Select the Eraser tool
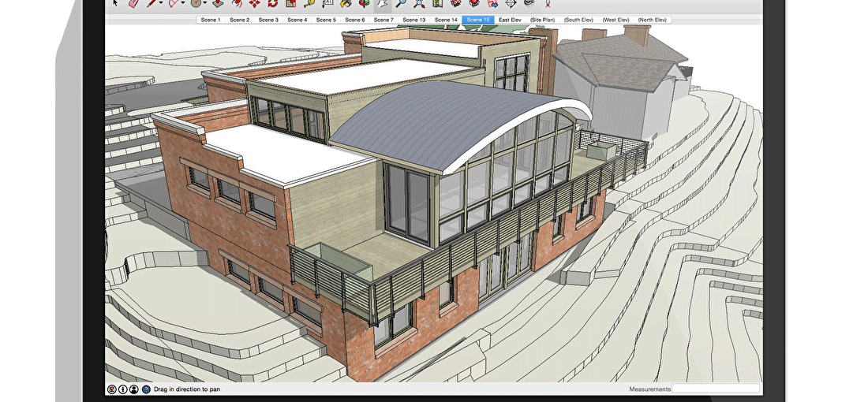Image resolution: width=868 pixels, height=402 pixels. (x=133, y=3)
